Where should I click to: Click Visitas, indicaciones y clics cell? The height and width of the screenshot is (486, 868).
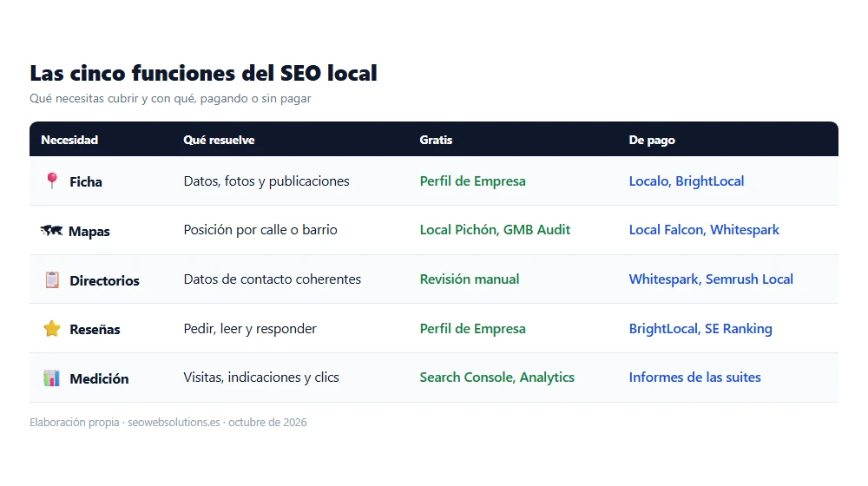point(261,377)
